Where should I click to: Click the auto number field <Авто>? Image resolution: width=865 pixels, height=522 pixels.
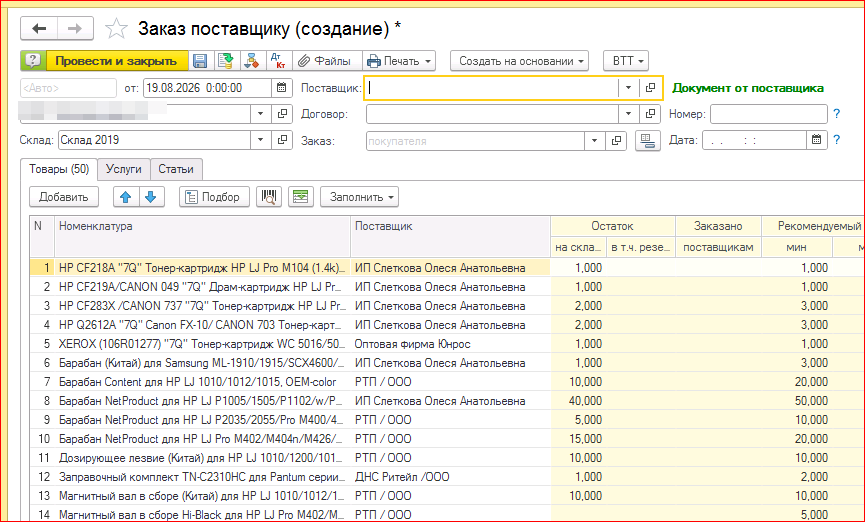tap(68, 88)
